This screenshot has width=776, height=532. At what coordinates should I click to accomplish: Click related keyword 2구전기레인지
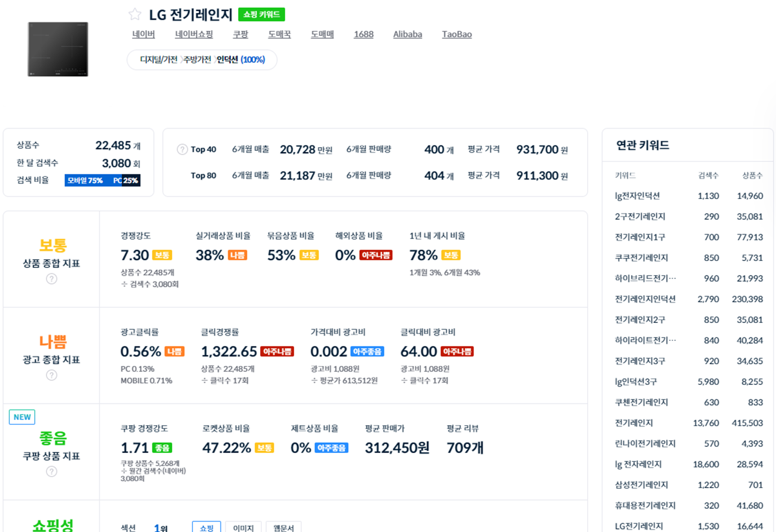pos(640,217)
